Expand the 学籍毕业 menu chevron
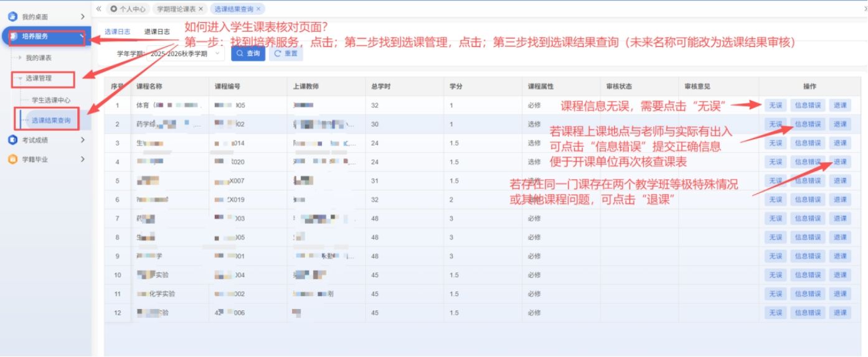This screenshot has width=868, height=357. 83,159
